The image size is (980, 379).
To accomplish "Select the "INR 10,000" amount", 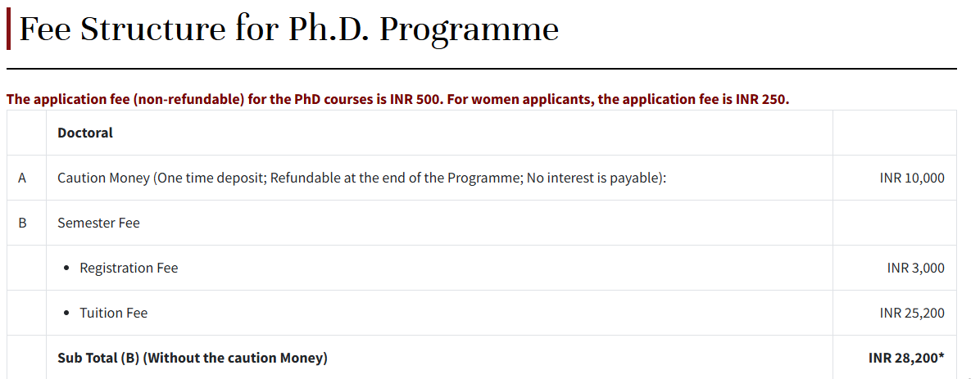I will [912, 178].
